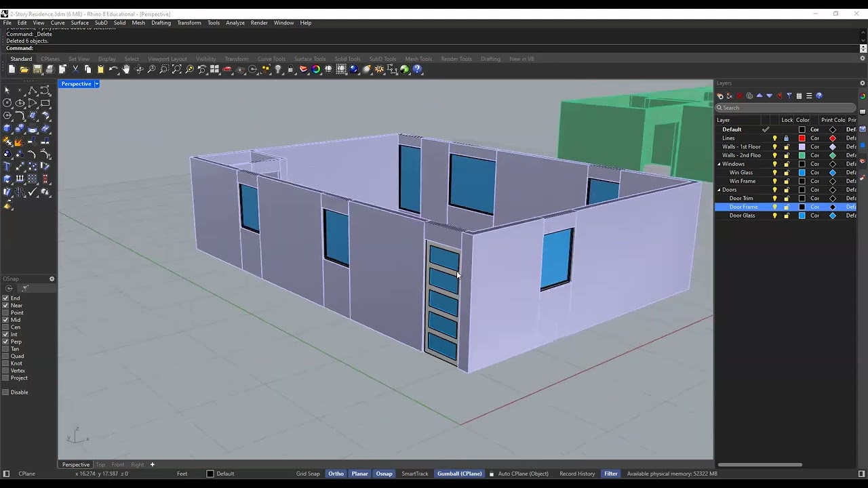This screenshot has height=488, width=868.
Task: Toggle Grid Snap in status bar
Action: click(308, 474)
